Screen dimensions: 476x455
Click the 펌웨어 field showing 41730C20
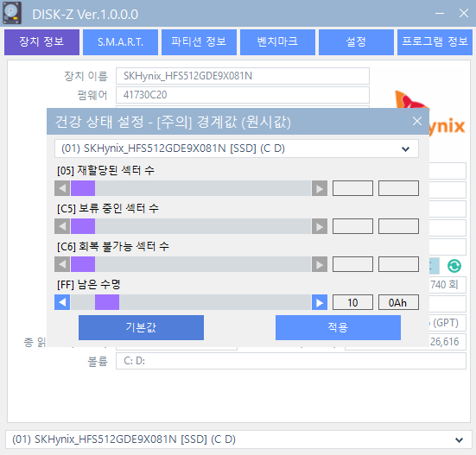[243, 95]
